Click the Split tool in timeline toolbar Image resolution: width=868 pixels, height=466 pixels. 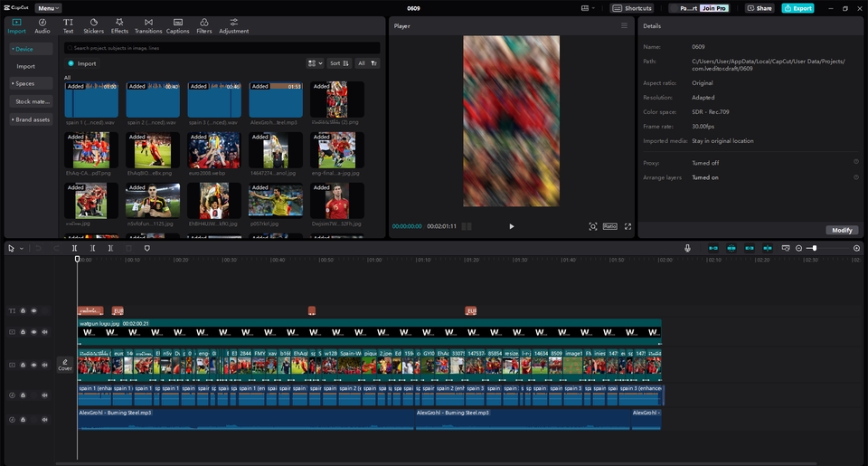75,248
